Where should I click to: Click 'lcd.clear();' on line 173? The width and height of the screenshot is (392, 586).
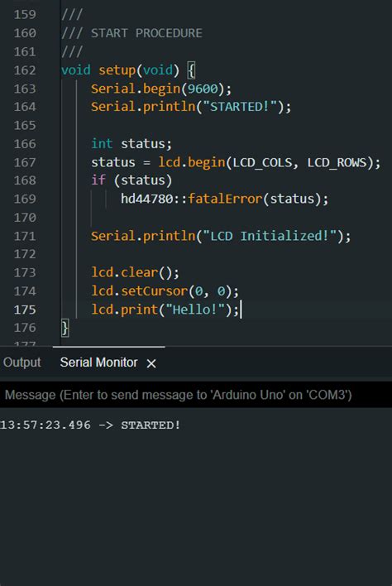[x=135, y=272]
